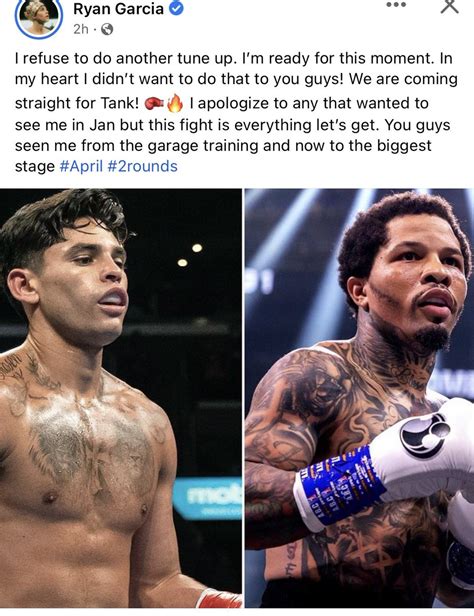This screenshot has width=474, height=616.
Task: Open the left photo of shirtless boxer
Action: (x=121, y=398)
